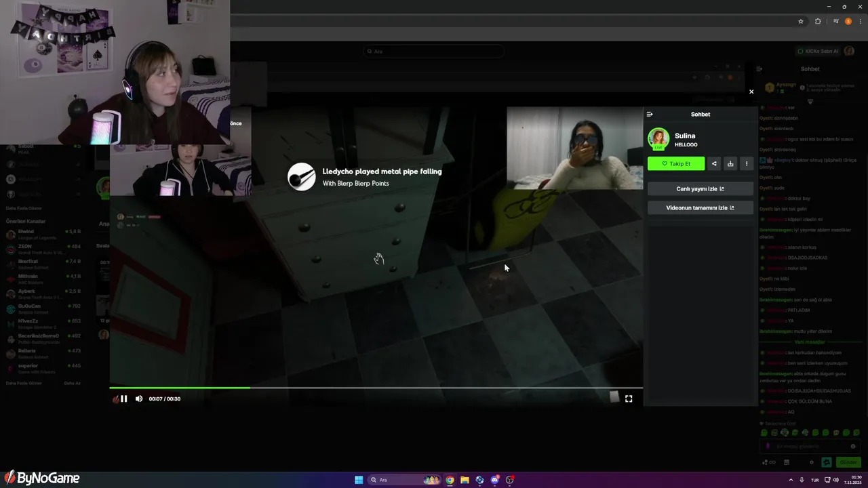Insert first quick emote in chat row
This screenshot has height=488, width=868.
[x=764, y=432]
